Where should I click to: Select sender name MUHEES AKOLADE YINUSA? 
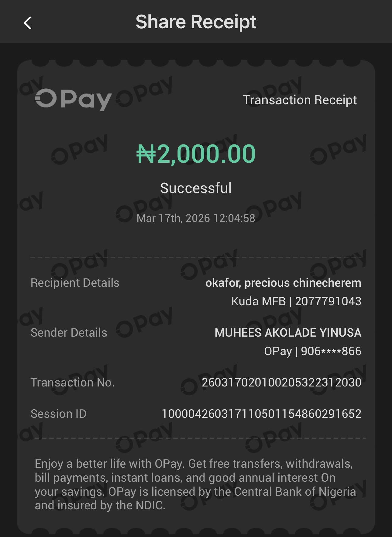point(288,333)
